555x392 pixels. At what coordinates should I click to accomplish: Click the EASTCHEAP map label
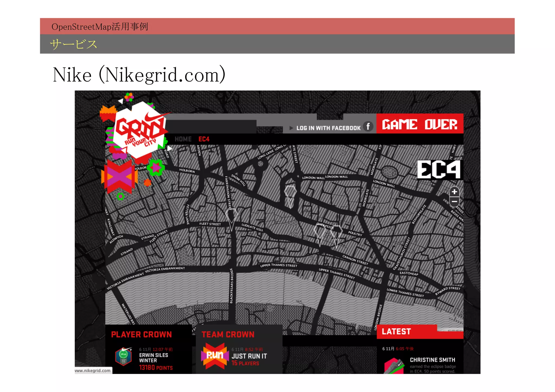tap(409, 273)
